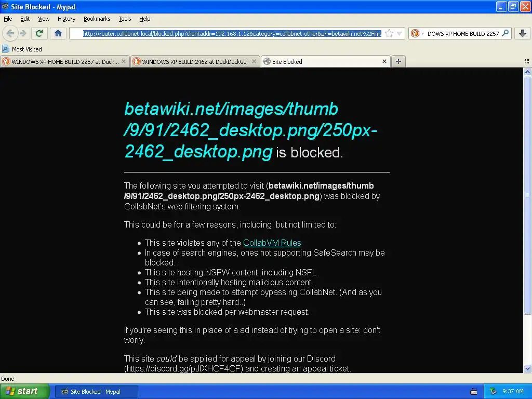The height and width of the screenshot is (399, 532).
Task: Open the Bookmarks menu
Action: tap(97, 19)
